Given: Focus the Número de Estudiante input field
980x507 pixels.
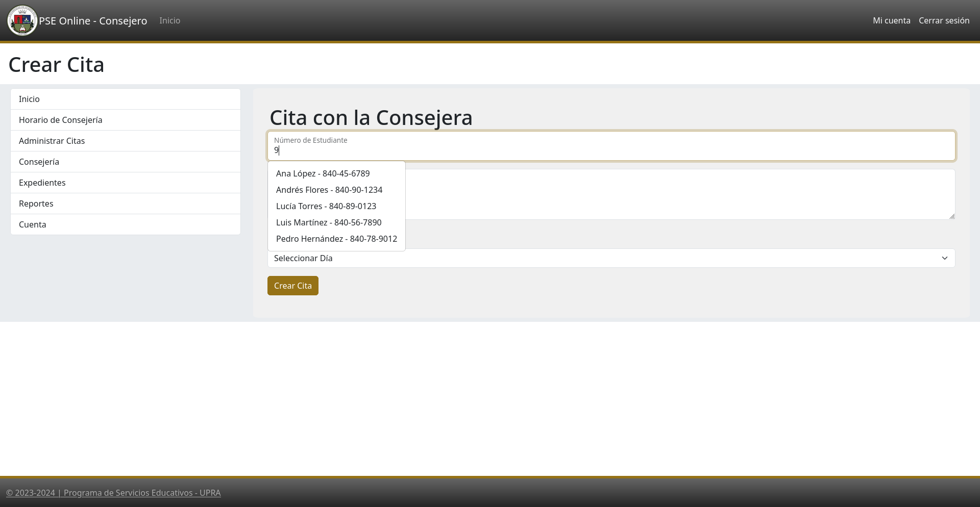Looking at the screenshot, I should pyautogui.click(x=611, y=146).
